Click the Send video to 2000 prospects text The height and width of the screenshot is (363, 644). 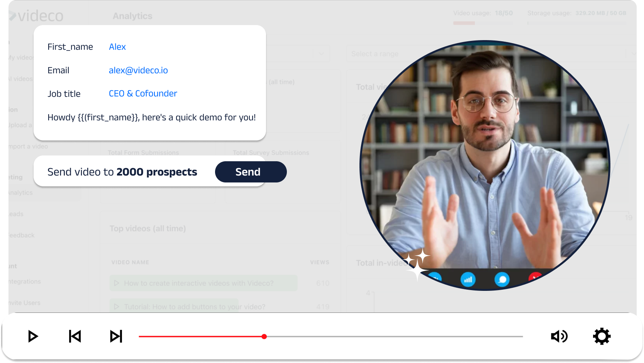tap(122, 172)
